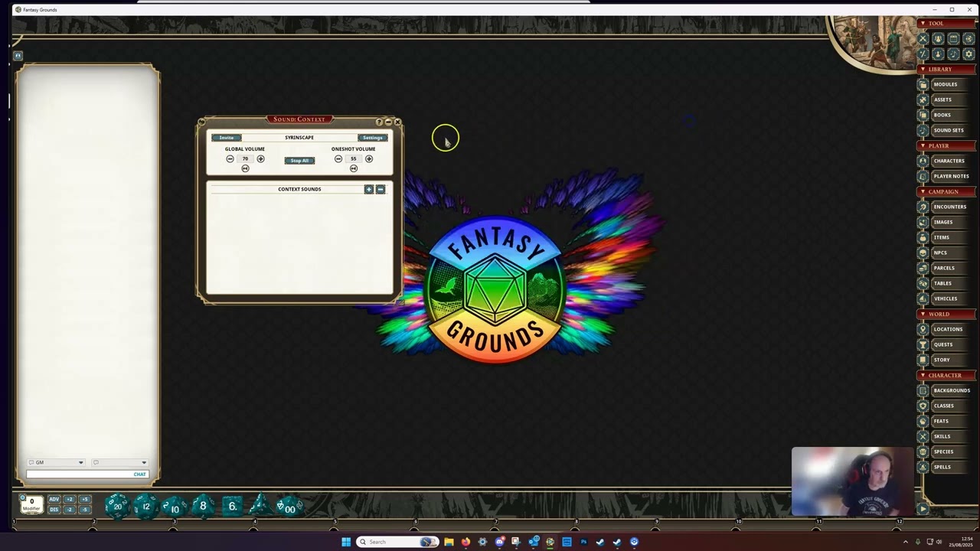
Task: Toggle the +5 modifier button
Action: 85,500
